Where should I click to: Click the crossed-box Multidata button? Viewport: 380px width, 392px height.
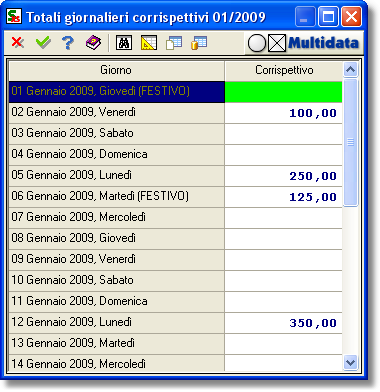pyautogui.click(x=277, y=43)
